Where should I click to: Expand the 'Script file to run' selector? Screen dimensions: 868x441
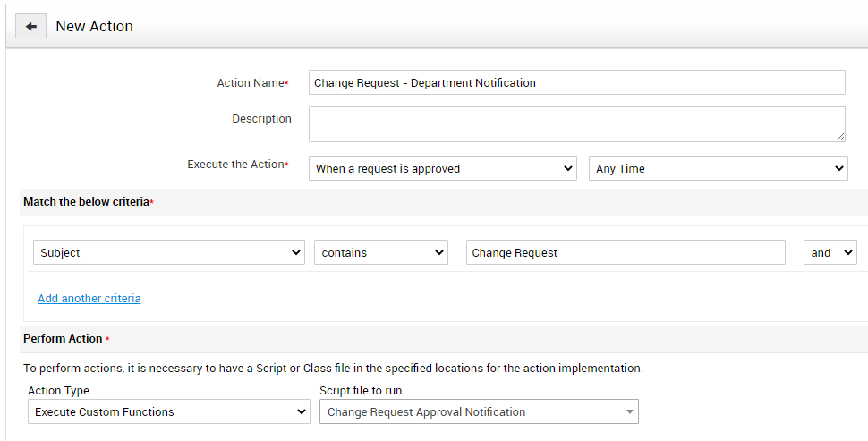[479, 412]
